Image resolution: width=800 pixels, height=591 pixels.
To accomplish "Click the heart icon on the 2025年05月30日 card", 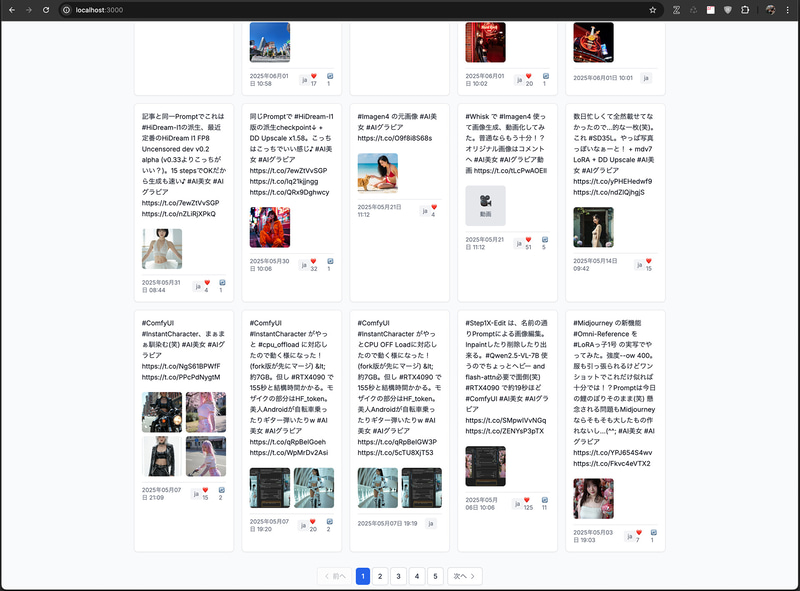I will coord(313,261).
